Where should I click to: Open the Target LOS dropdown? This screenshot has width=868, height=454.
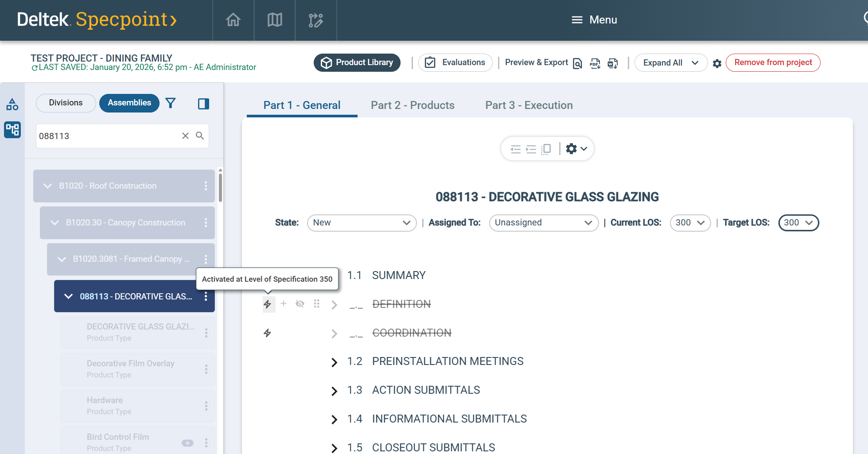click(x=798, y=223)
